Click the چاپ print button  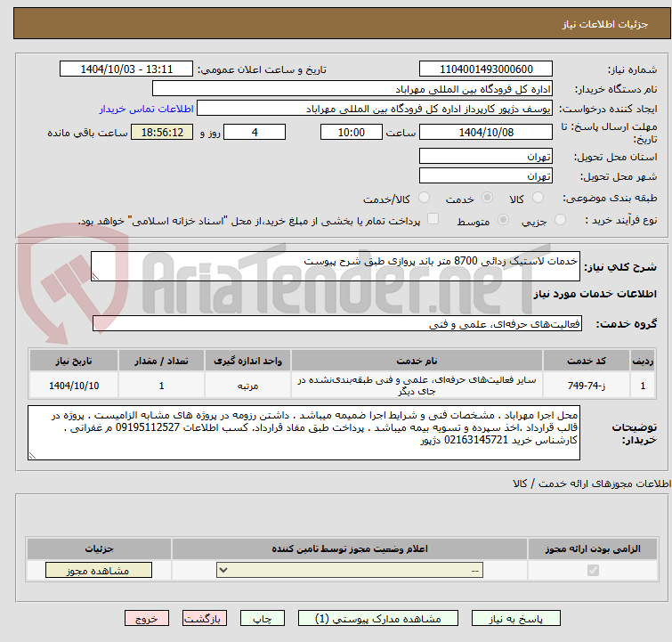tap(263, 619)
